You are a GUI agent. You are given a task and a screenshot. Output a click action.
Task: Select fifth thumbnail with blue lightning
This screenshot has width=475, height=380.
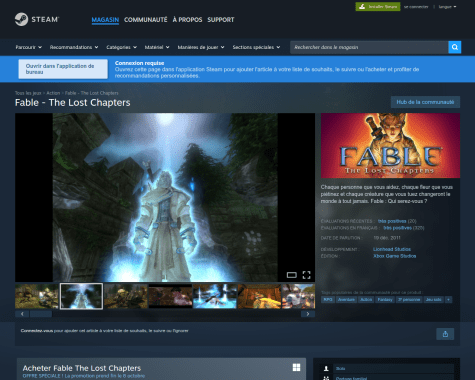[x=215, y=296]
